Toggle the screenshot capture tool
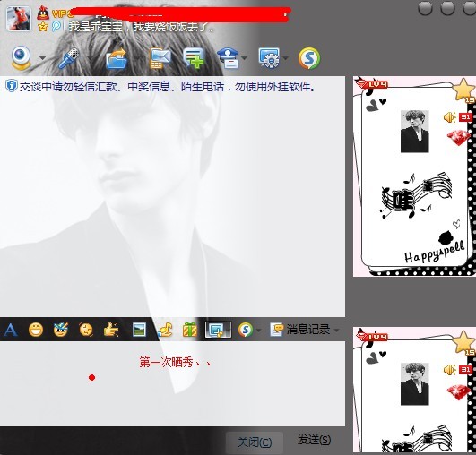The image size is (476, 455). pos(216,330)
